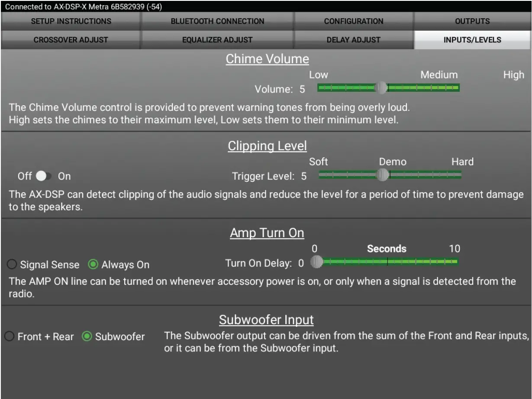Click the Demo marker above the Trigger Level slider

[392, 162]
